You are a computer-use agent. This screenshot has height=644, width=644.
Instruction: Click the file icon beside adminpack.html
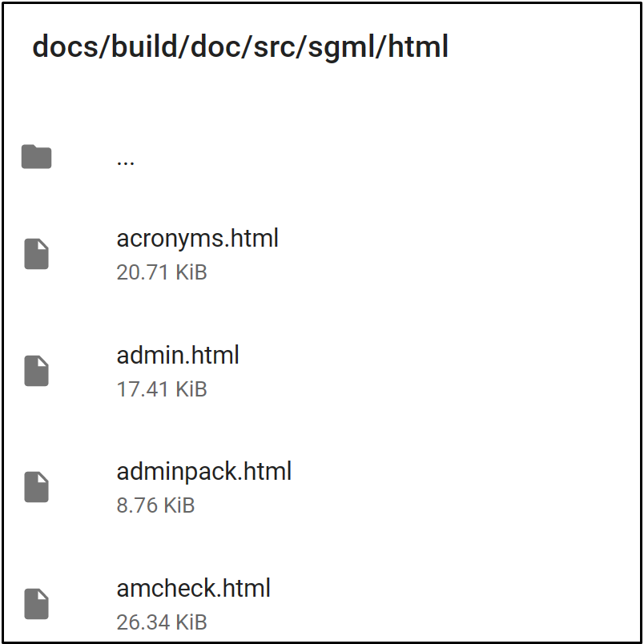pyautogui.click(x=37, y=487)
